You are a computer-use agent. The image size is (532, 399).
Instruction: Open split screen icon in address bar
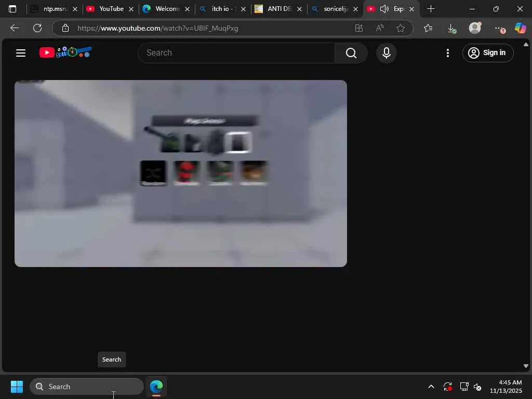358,28
